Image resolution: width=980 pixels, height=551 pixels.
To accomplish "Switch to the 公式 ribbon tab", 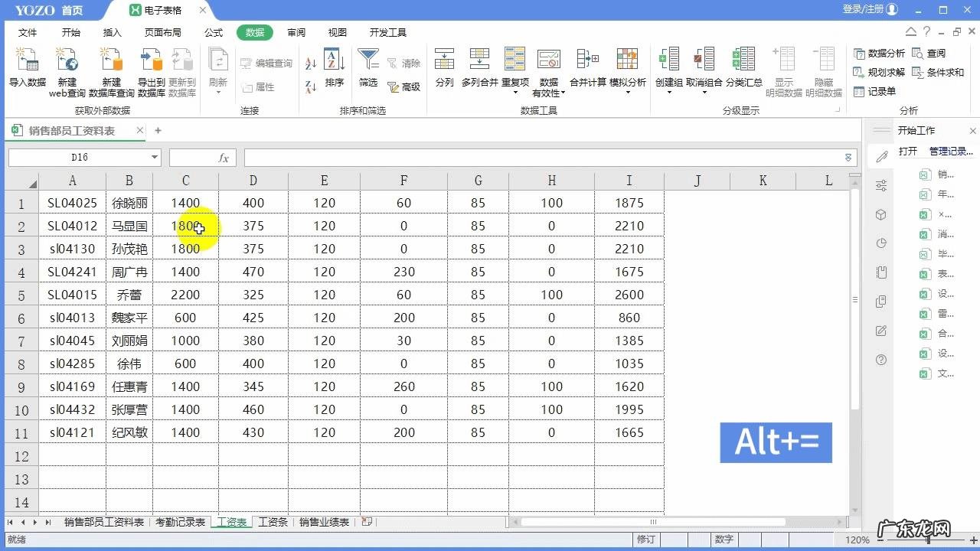I will [214, 33].
